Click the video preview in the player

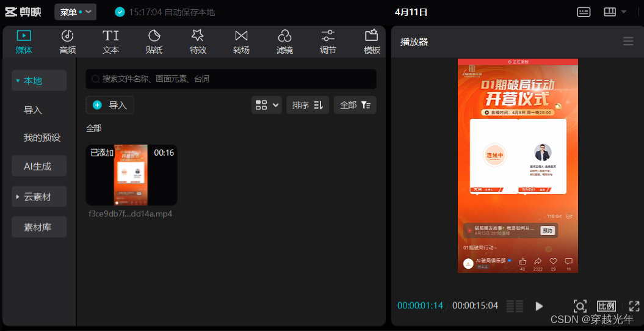(518, 166)
